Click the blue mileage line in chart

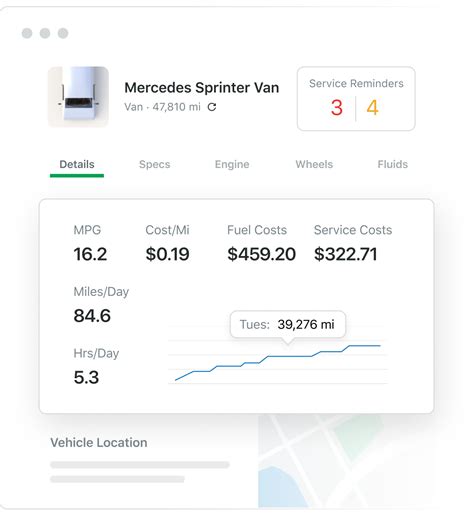(x=278, y=357)
